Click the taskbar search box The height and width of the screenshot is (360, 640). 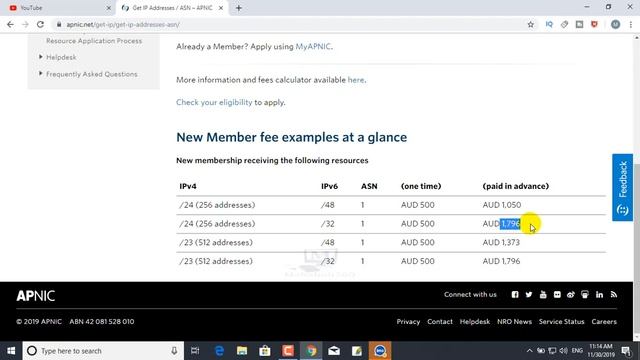point(103,351)
